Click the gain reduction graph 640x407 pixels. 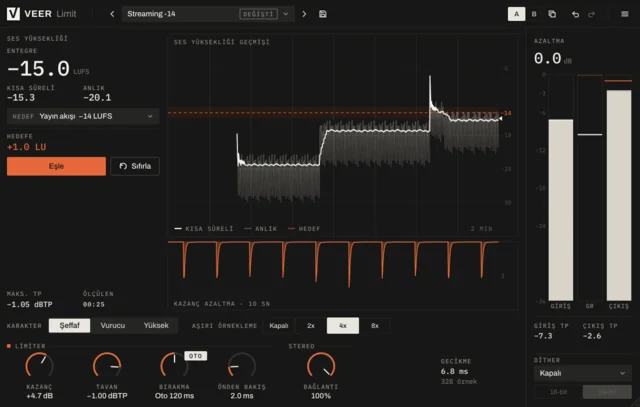(343, 275)
